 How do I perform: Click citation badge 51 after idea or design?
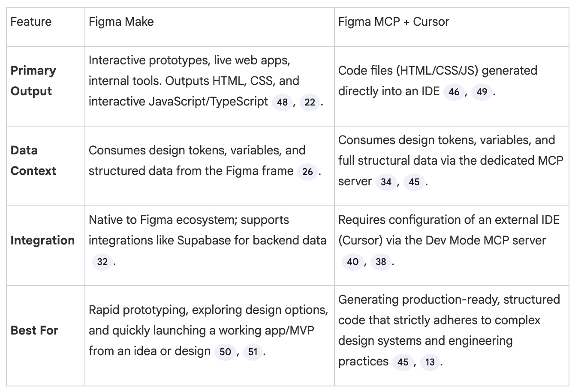point(253,352)
